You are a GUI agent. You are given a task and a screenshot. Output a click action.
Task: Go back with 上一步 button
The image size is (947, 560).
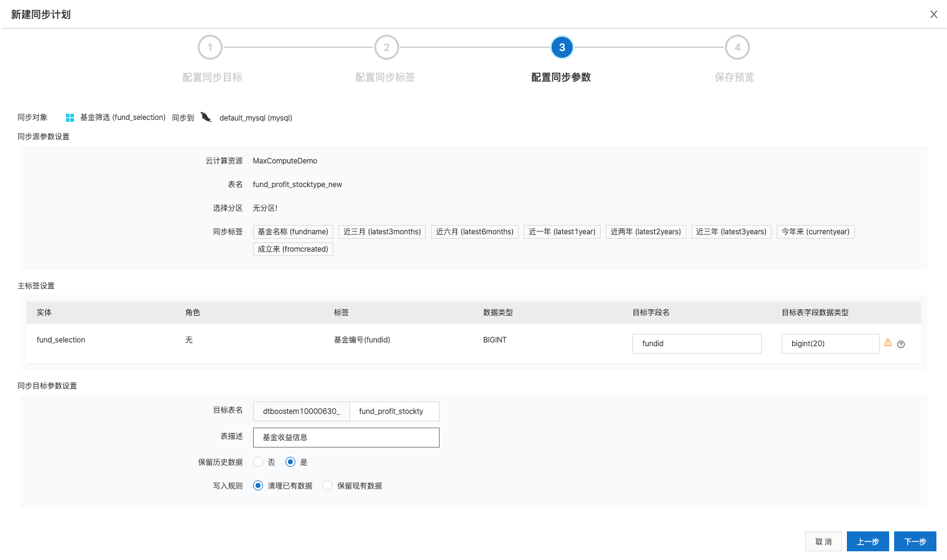[868, 541]
